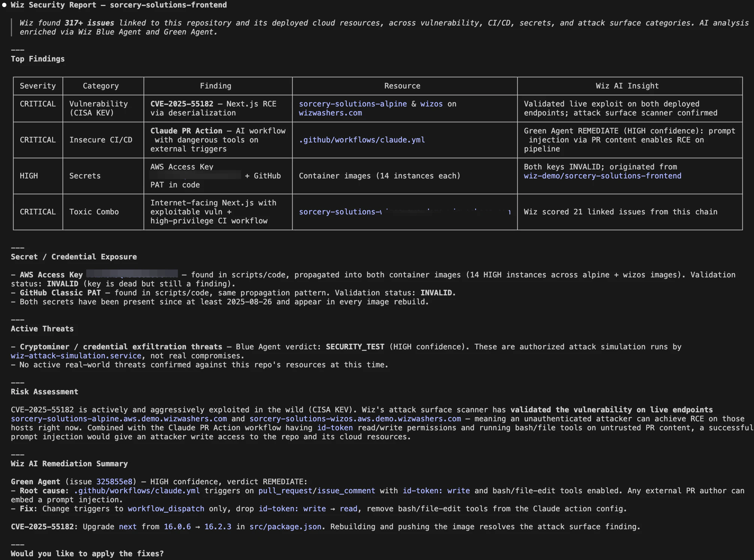The width and height of the screenshot is (754, 560).
Task: Click the bold '317+ issues' text
Action: [89, 23]
